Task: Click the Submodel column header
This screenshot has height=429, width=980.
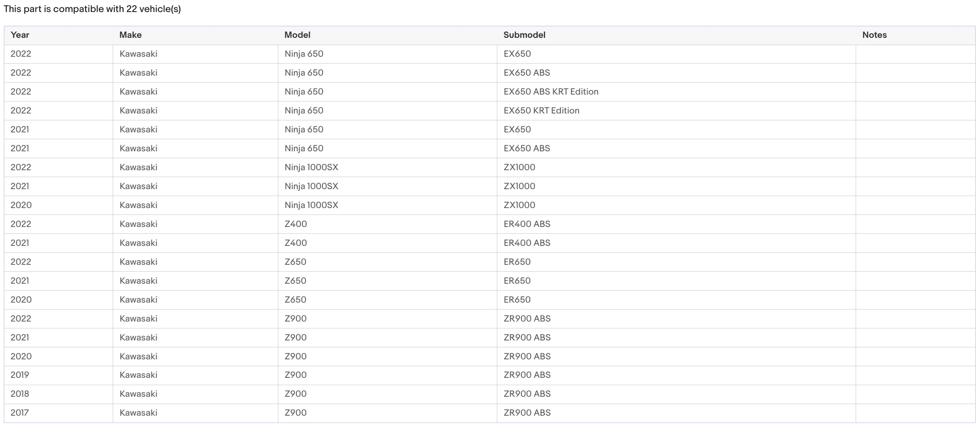Action: coord(524,35)
